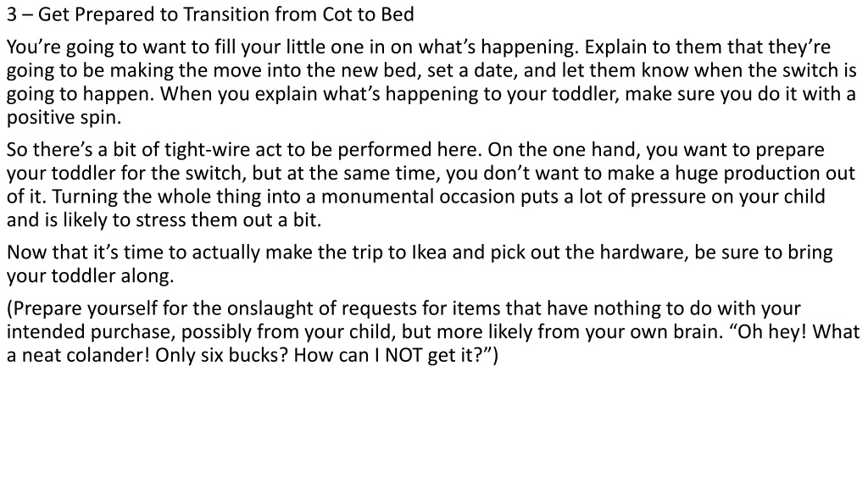The height and width of the screenshot is (488, 868).
Task: Click the words "your toddler along."
Action: (x=90, y=276)
